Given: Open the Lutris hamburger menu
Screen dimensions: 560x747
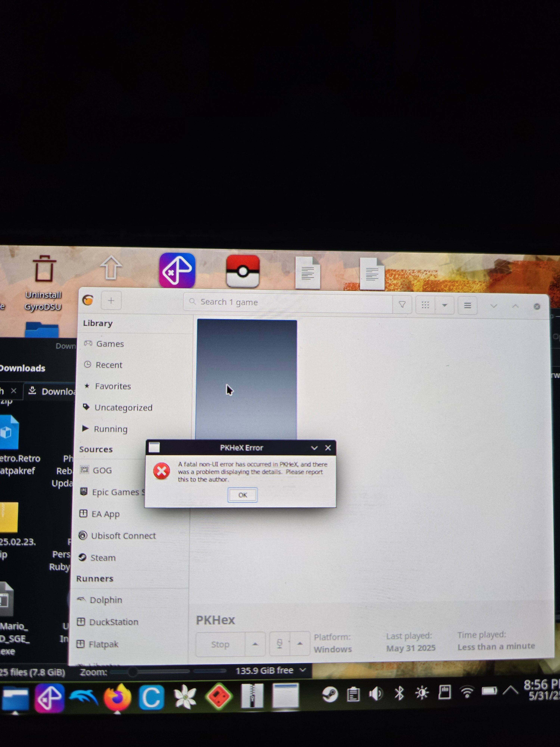Looking at the screenshot, I should 467,305.
